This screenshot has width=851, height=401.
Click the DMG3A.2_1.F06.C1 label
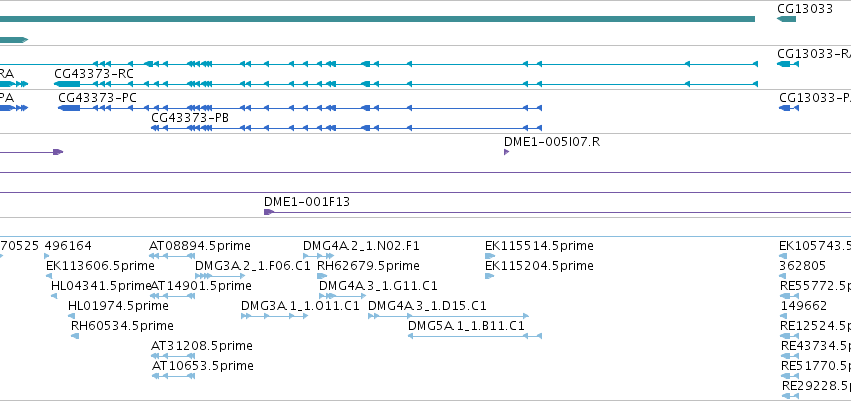point(252,266)
